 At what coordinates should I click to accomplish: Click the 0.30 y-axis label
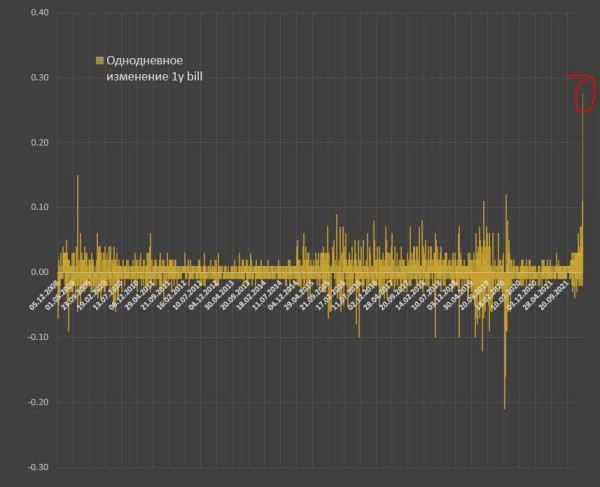pos(37,78)
